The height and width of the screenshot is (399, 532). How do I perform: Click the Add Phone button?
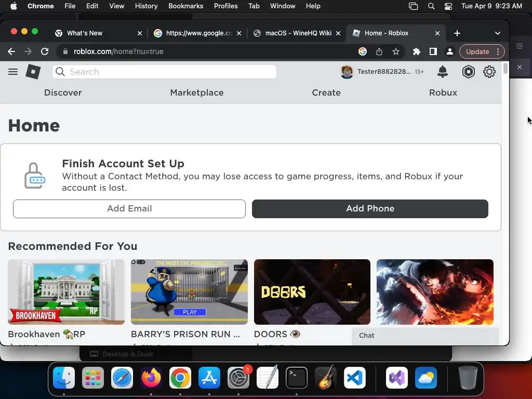370,209
